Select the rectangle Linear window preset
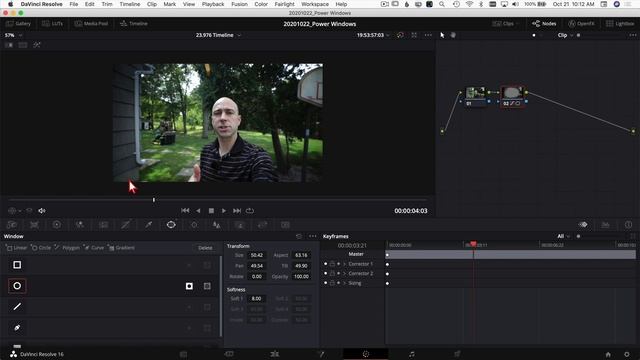 17,265
